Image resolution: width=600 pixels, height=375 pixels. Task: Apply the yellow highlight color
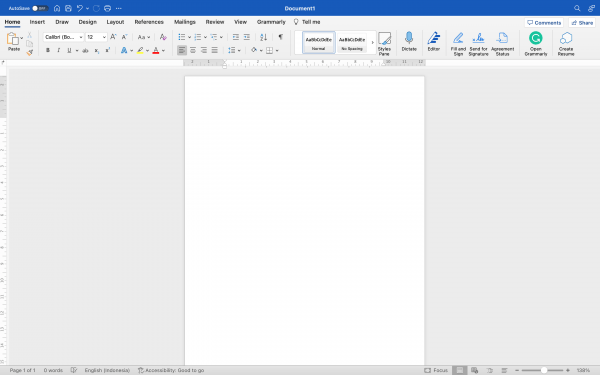tap(140, 50)
